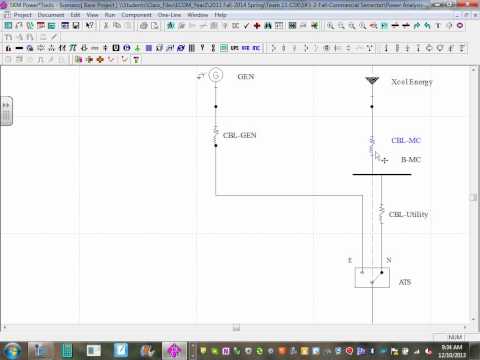Screen dimensions: 480x360
Task: Click the 'GEN' label text
Action: (246, 77)
